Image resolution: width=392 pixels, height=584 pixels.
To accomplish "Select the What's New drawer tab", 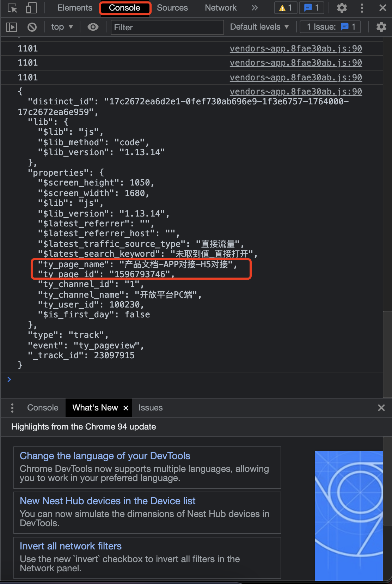I will (x=95, y=408).
